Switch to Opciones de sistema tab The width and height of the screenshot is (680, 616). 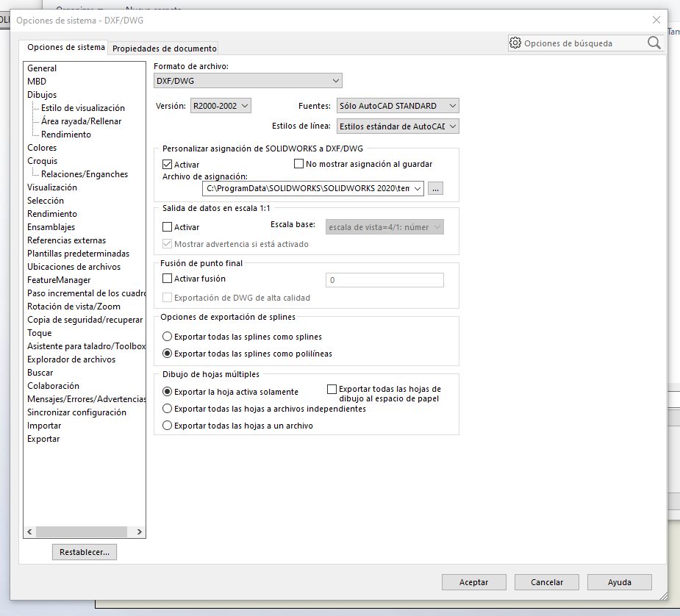(65, 47)
